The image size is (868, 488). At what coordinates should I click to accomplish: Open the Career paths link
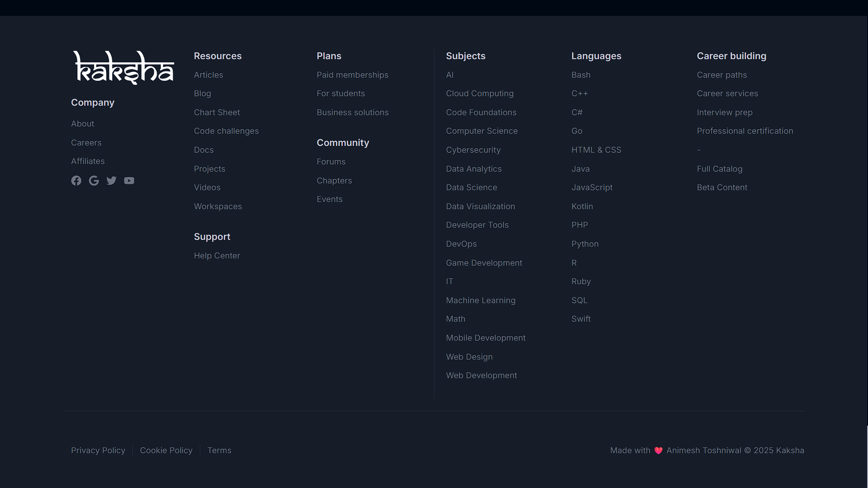point(722,75)
